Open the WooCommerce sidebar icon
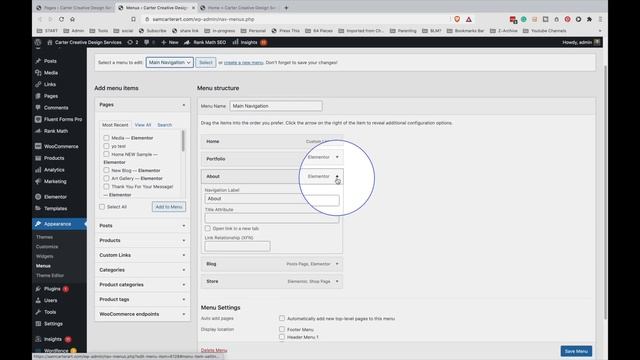Screen dimensions: 640x360 (x=38, y=146)
